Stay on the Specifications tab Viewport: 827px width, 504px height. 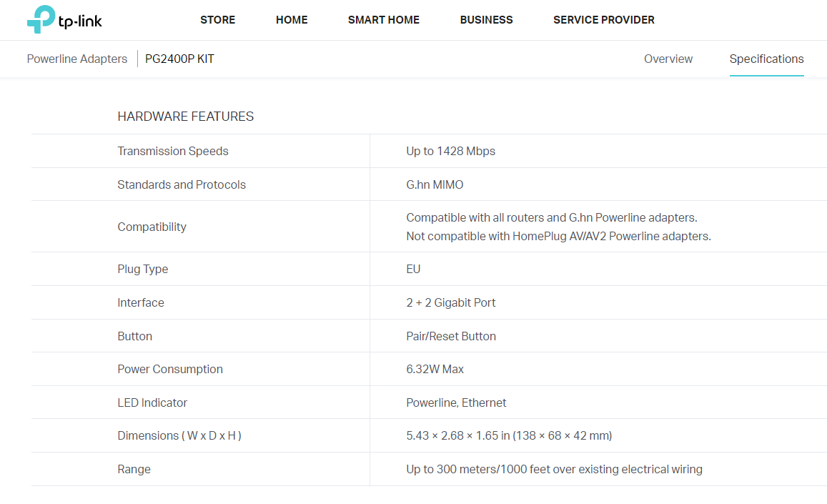[x=766, y=59]
